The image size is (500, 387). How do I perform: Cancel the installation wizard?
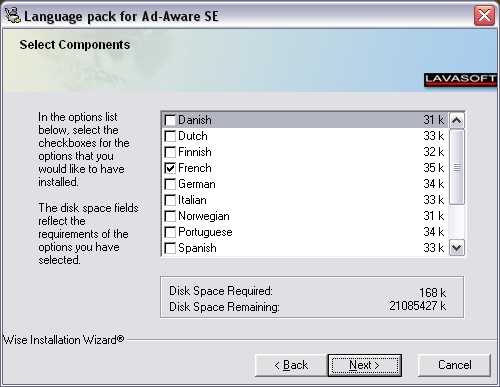tap(454, 365)
